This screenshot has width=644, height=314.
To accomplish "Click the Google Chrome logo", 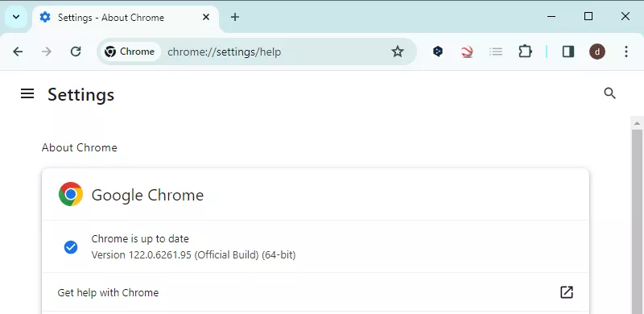I will pos(71,194).
